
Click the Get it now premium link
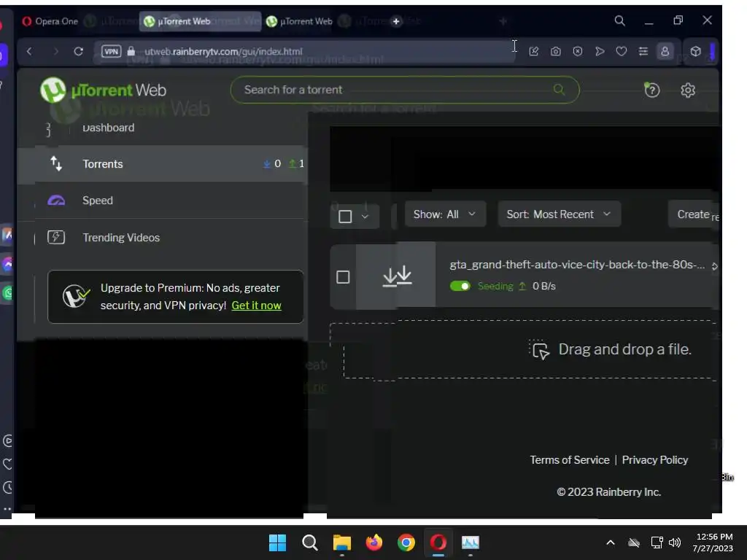[x=256, y=306]
